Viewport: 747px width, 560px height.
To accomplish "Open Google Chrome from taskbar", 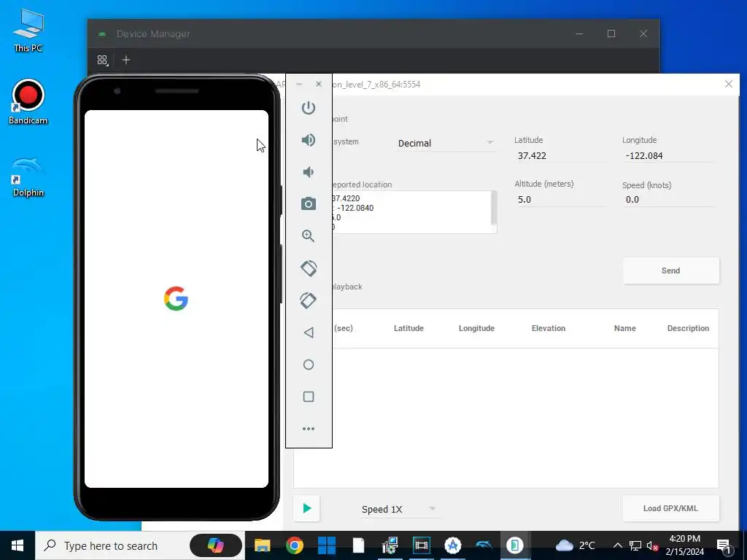I will pyautogui.click(x=295, y=545).
